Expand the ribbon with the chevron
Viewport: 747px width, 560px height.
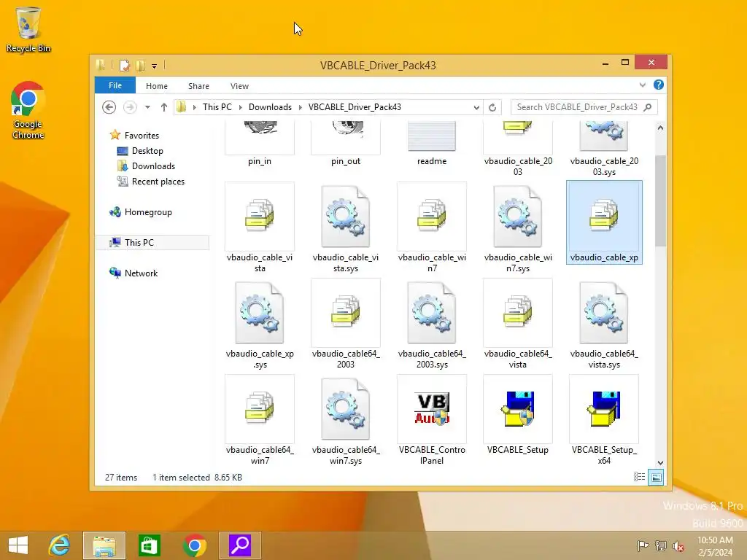(643, 85)
